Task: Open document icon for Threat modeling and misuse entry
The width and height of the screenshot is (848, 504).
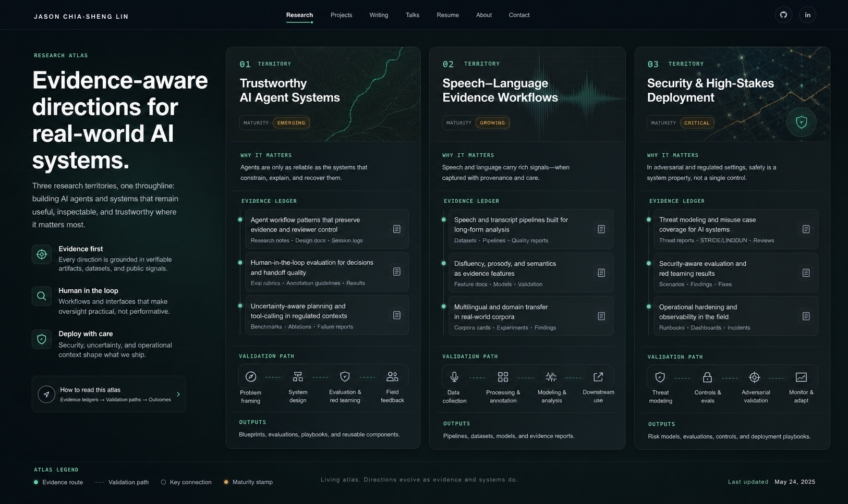Action: point(806,229)
